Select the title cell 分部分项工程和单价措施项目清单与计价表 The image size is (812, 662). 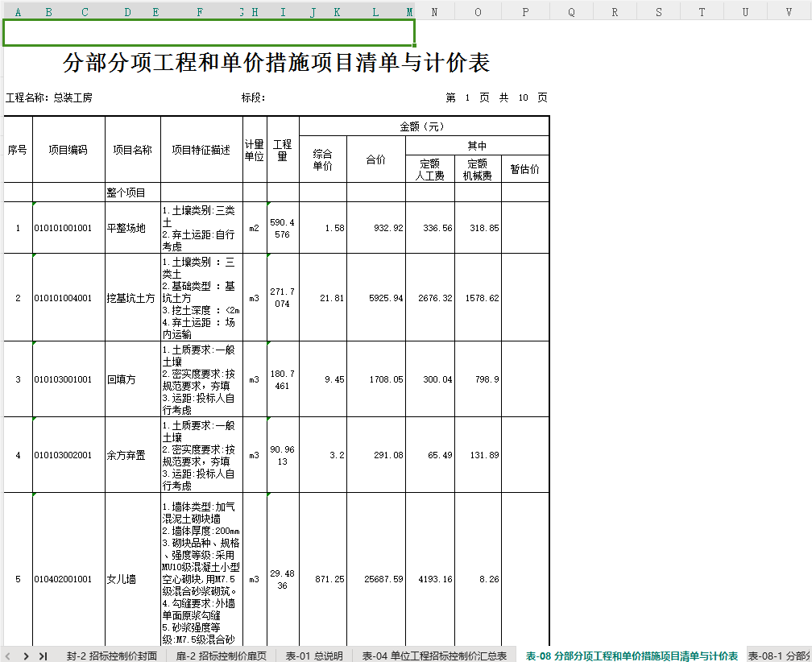[x=276, y=63]
